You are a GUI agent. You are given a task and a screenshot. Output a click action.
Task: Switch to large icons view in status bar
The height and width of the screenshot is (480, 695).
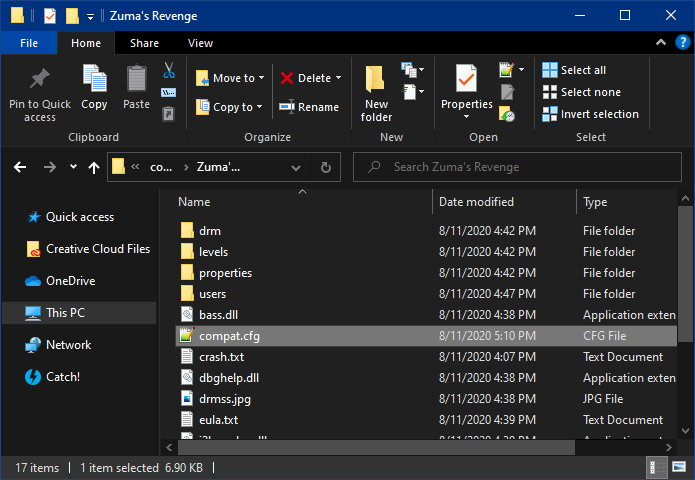[x=679, y=467]
